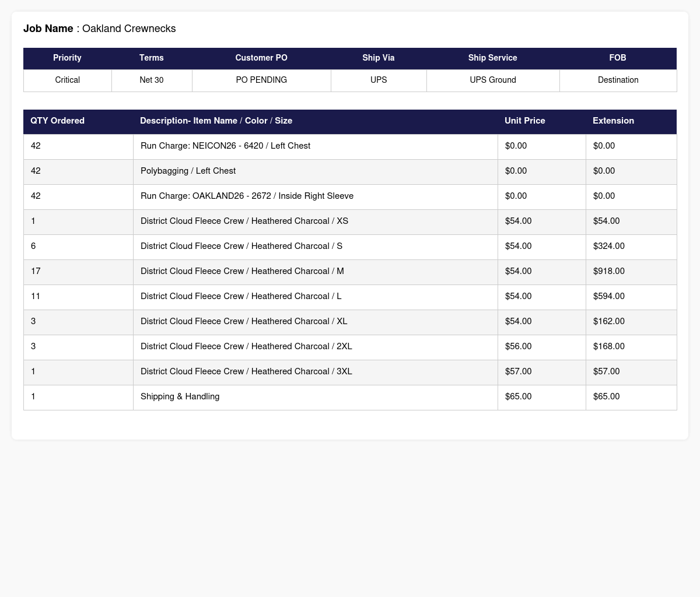Viewport: 700px width, 597px height.
Task: Click the $168.00 extension amount
Action: pos(609,346)
